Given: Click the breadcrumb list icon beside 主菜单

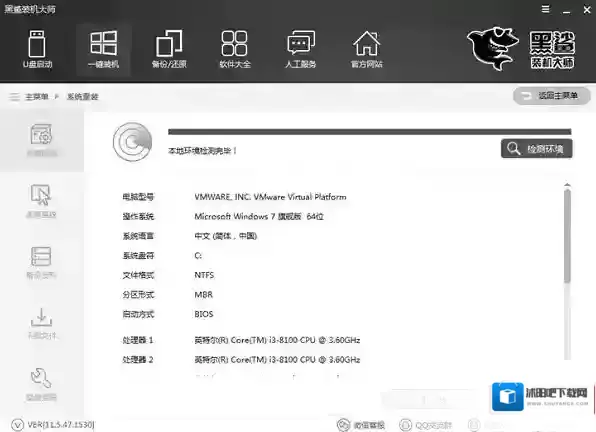Looking at the screenshot, I should [x=14, y=97].
